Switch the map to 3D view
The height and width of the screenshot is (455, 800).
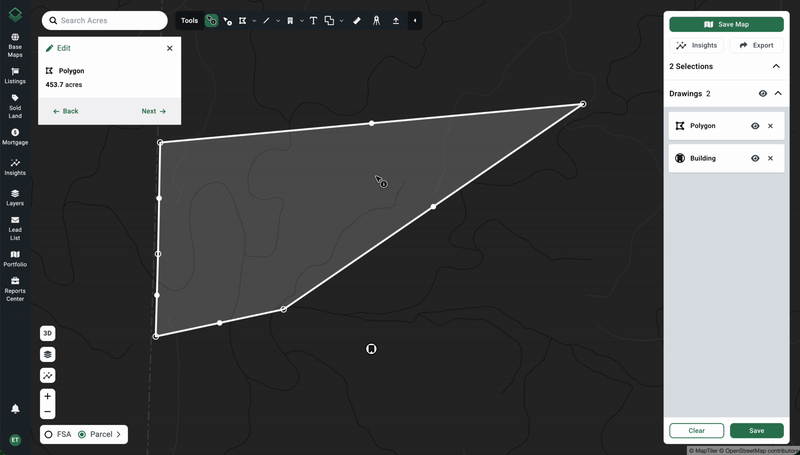(47, 333)
